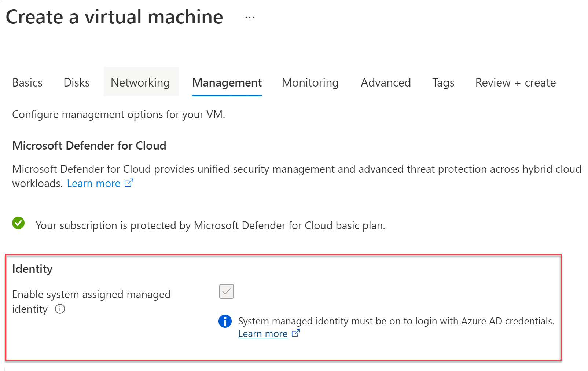Image resolution: width=588 pixels, height=371 pixels.
Task: Click the blue information notice icon
Action: point(225,321)
